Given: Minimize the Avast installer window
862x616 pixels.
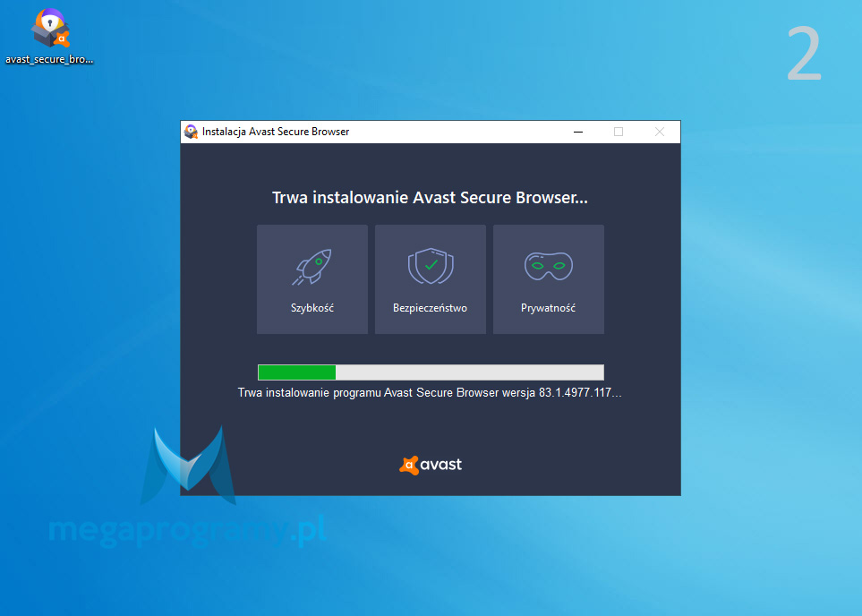Looking at the screenshot, I should point(578,132).
